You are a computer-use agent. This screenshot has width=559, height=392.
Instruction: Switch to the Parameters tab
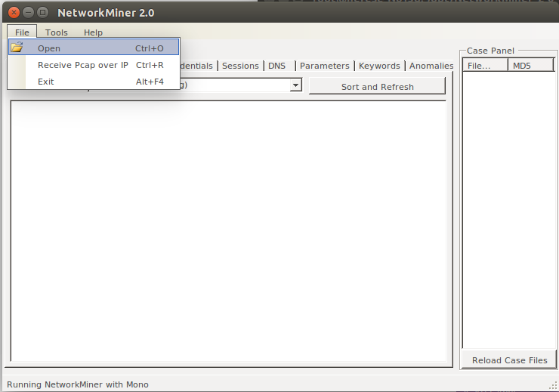click(324, 66)
